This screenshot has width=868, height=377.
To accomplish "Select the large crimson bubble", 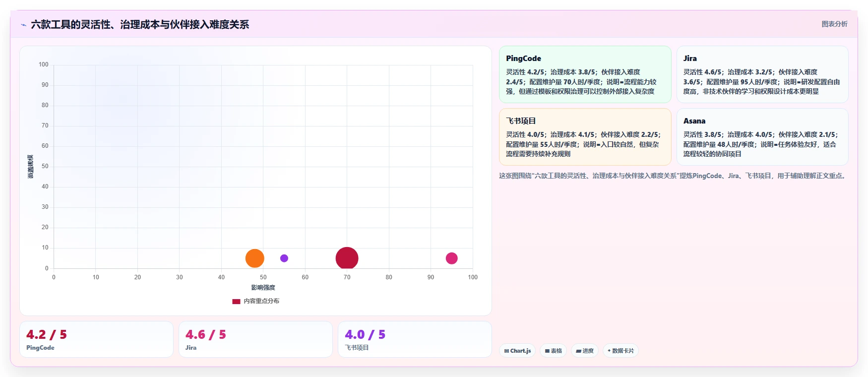I will click(347, 258).
